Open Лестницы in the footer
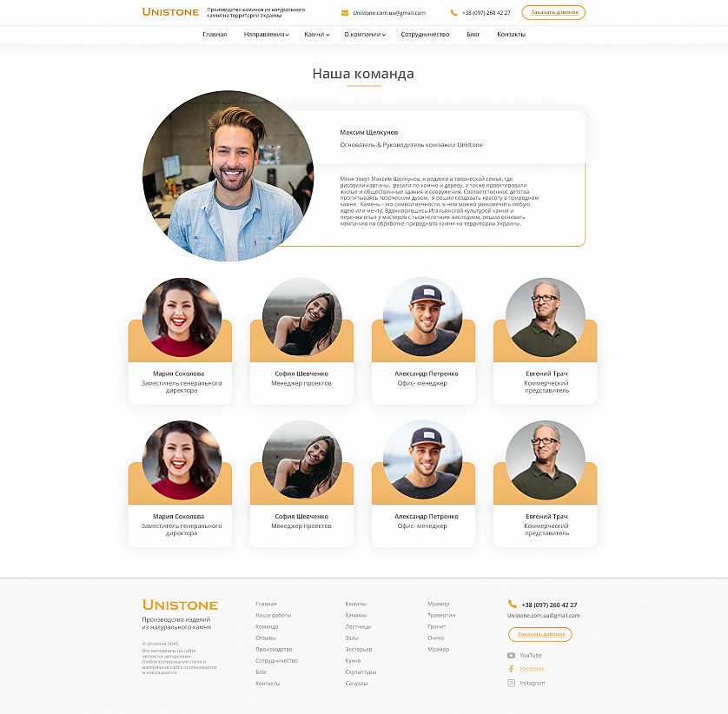 pyautogui.click(x=359, y=627)
